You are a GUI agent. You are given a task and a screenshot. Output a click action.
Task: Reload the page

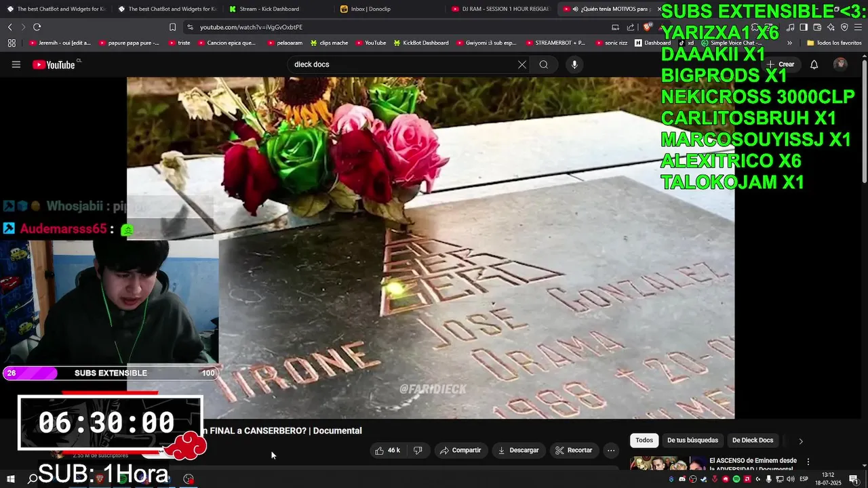coord(37,27)
